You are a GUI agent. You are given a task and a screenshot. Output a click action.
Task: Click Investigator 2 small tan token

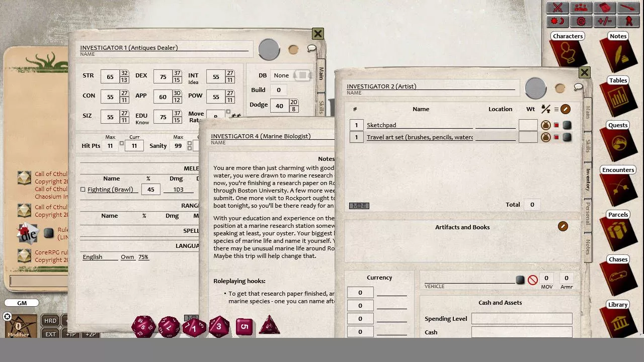coord(560,88)
